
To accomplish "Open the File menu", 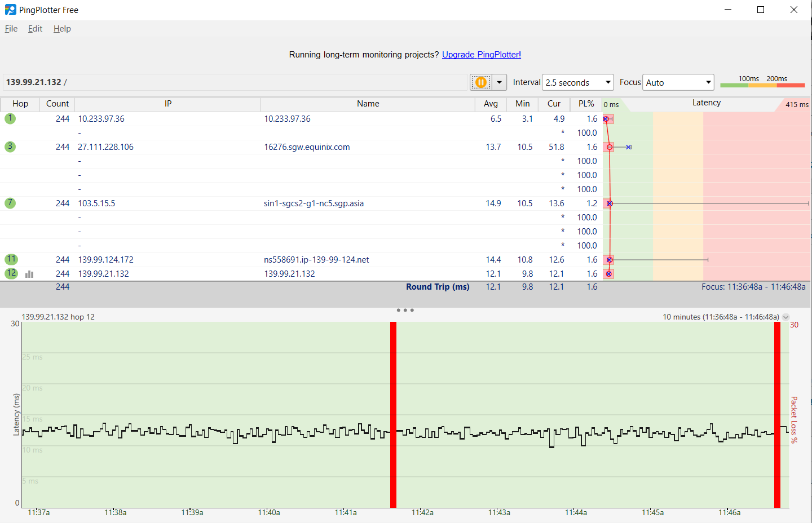I will coord(11,29).
